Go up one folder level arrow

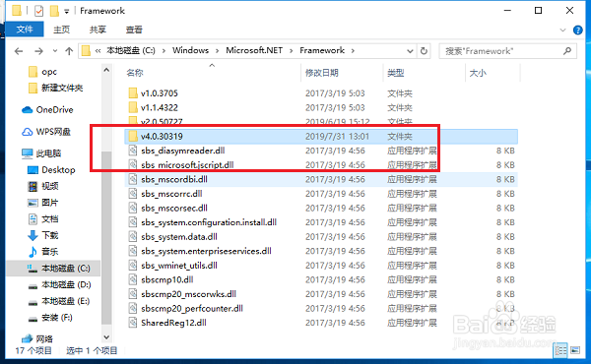[x=69, y=51]
